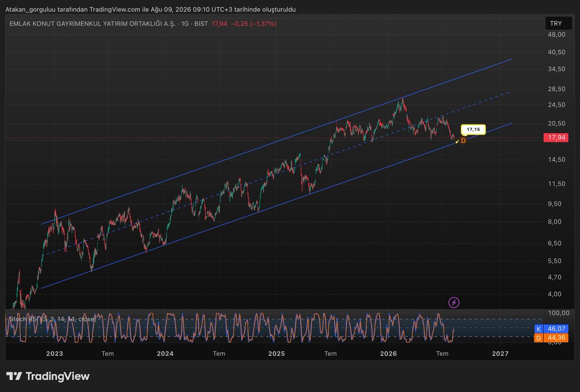Click the 2025 label on time axis
Viewport: 580px width, 392px height.
277,354
